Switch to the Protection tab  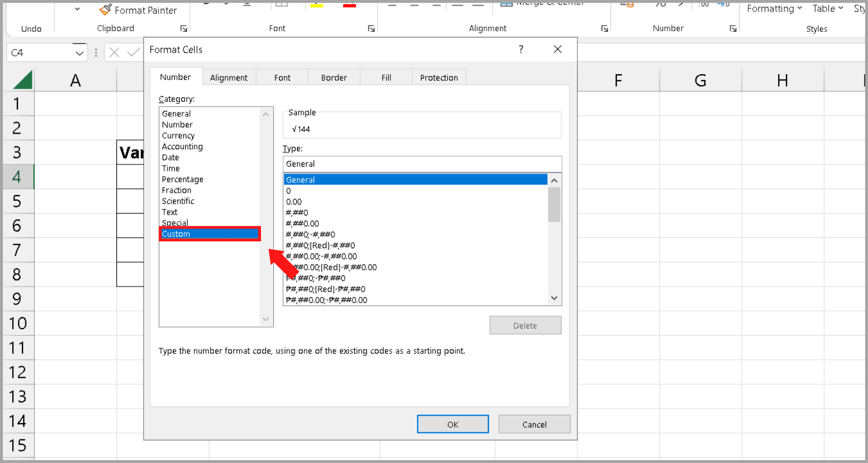(x=439, y=78)
